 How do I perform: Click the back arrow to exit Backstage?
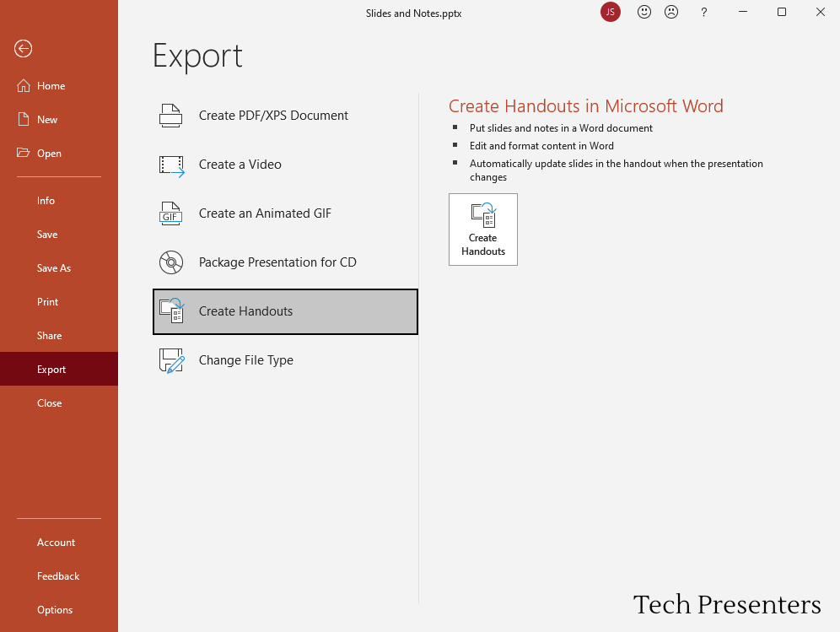pos(23,49)
